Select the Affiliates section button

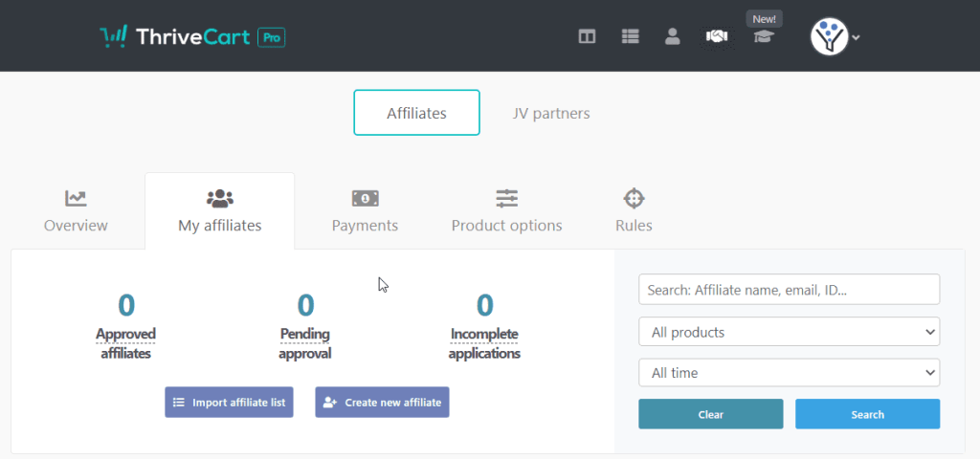point(417,113)
